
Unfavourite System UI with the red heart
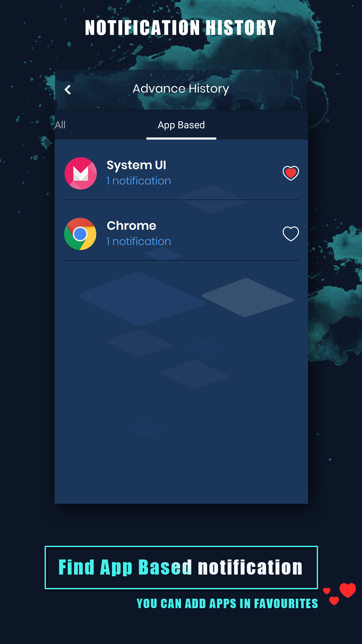(291, 173)
